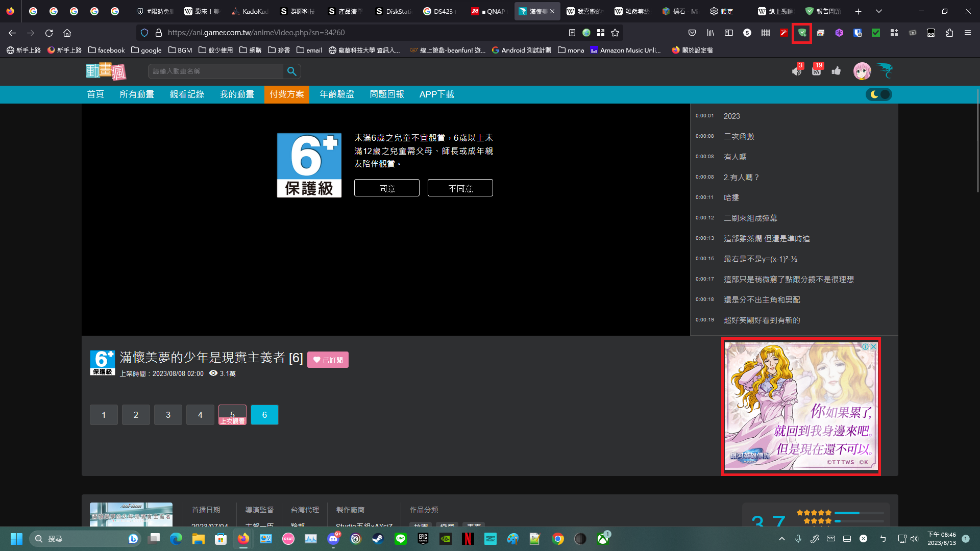Click the anime name search field
This screenshot has height=551, width=980.
click(x=215, y=71)
